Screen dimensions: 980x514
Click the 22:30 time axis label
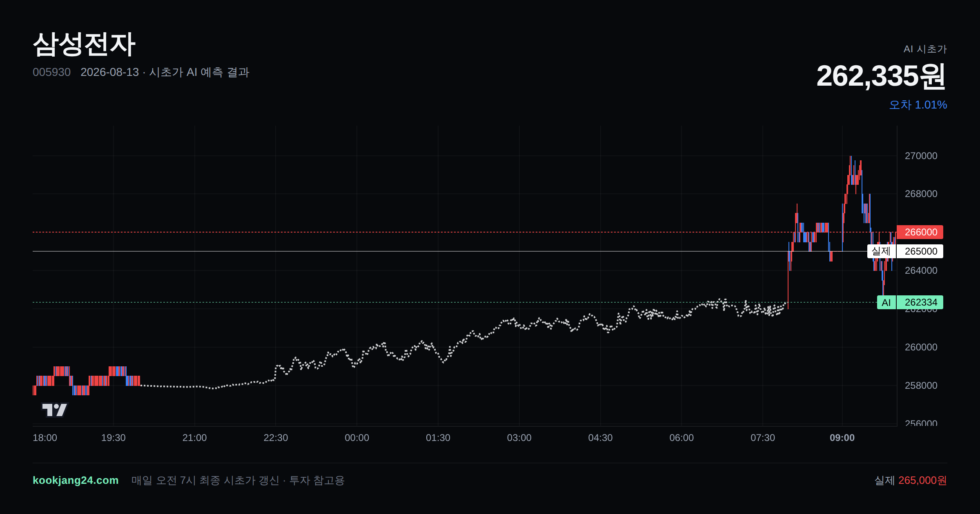276,438
